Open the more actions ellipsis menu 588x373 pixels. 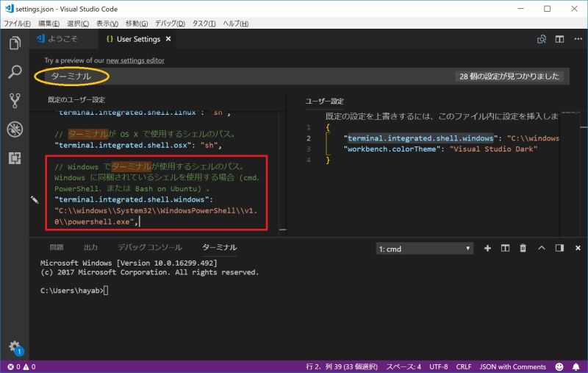point(578,39)
